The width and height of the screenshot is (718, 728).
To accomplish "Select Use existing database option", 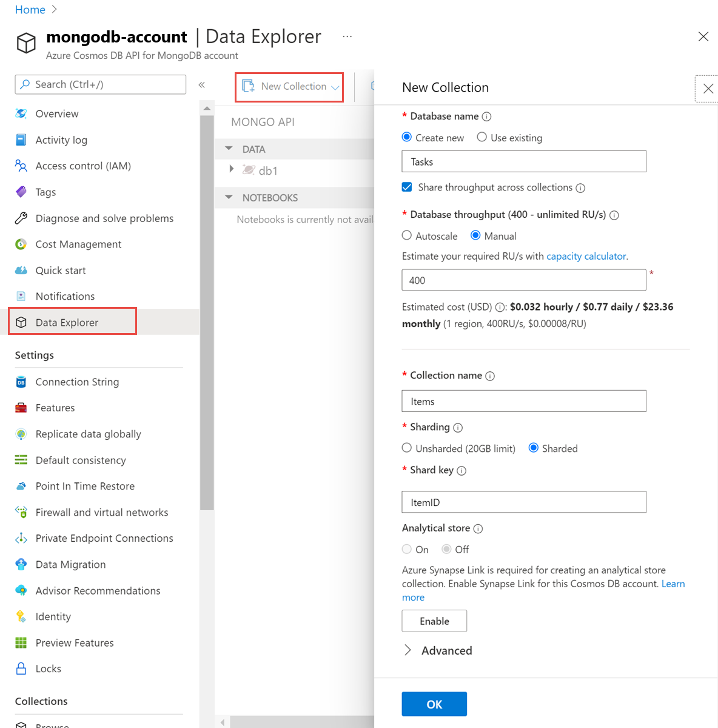I will (481, 137).
